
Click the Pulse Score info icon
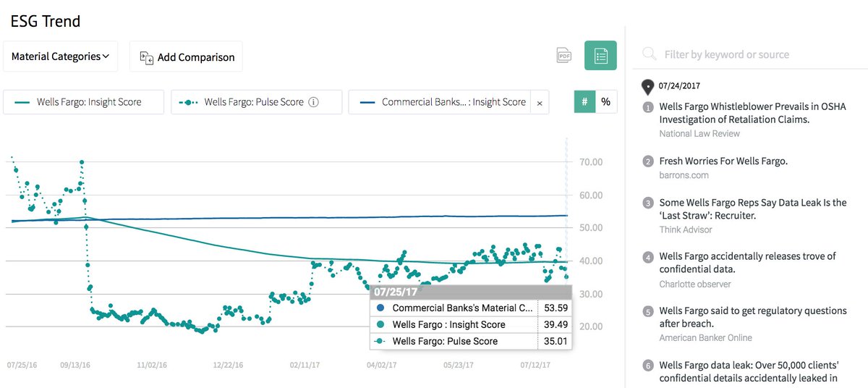point(313,102)
